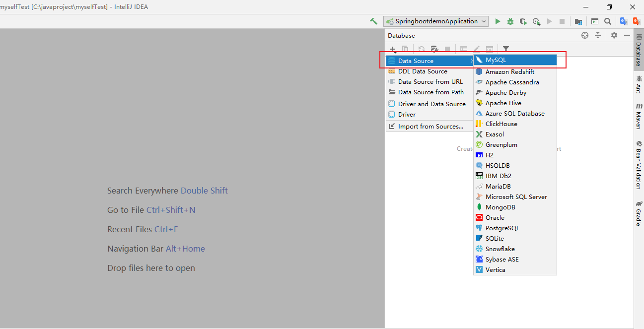Select Sybase ASE data source
This screenshot has height=329, width=644.
pyautogui.click(x=515, y=259)
